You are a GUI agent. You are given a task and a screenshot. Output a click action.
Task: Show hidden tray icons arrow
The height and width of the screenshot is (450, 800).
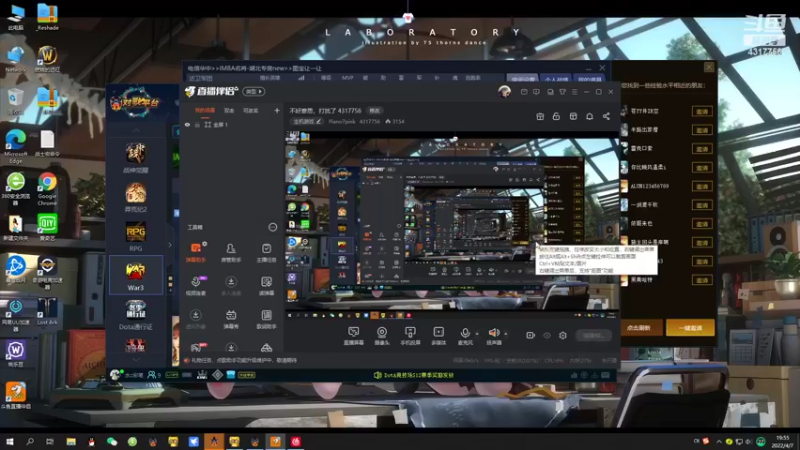pyautogui.click(x=719, y=441)
